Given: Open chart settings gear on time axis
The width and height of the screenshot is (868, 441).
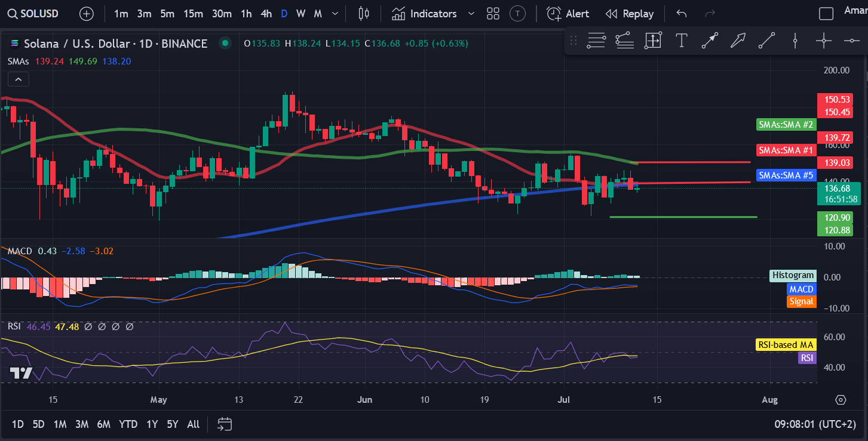Looking at the screenshot, I should tap(841, 400).
